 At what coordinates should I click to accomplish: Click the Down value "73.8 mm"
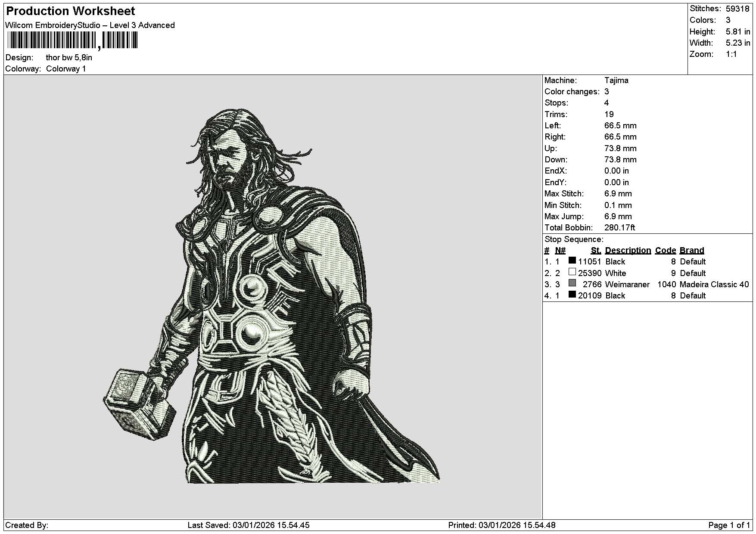tap(620, 160)
